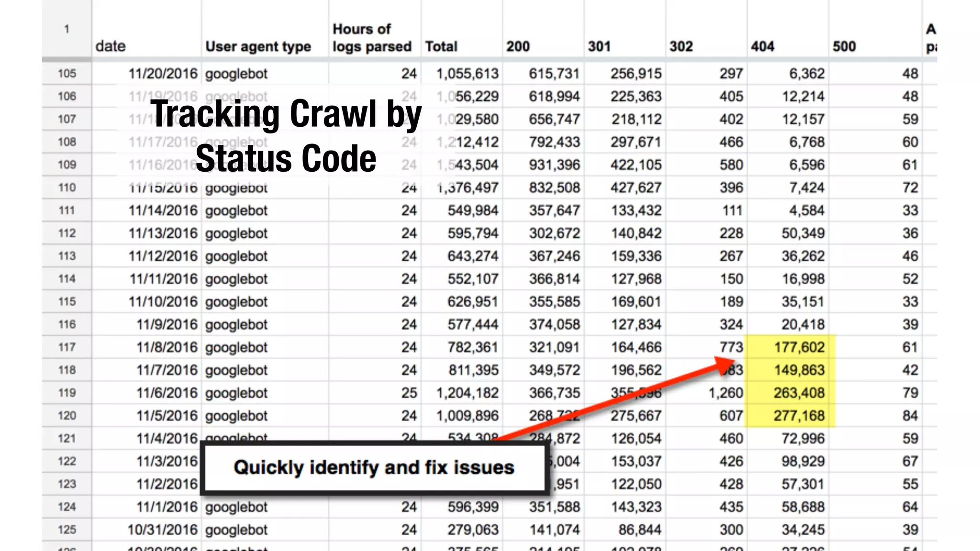The width and height of the screenshot is (980, 551).
Task: Click total cell 1,055,613
Action: coord(462,74)
